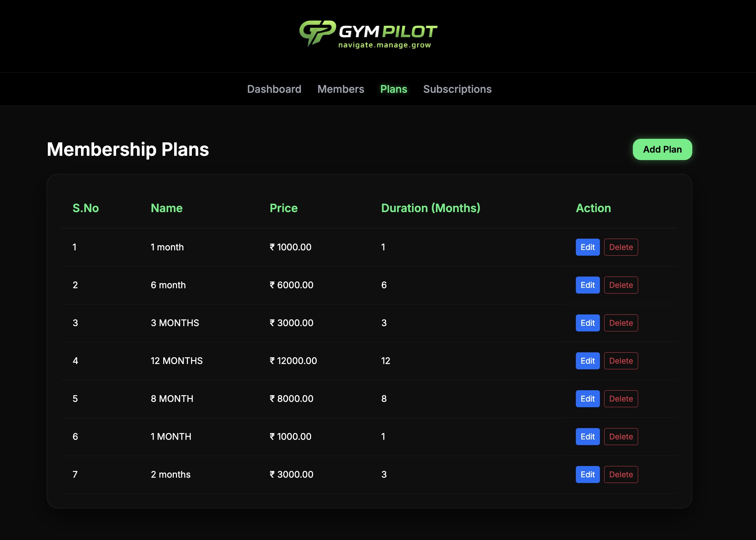Delete the 8 MONTH plan
Viewport: 756px width, 540px height.
point(621,399)
